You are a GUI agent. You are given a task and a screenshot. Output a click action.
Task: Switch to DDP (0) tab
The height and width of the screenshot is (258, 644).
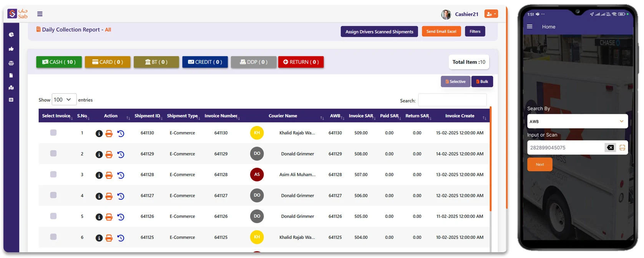click(x=254, y=62)
